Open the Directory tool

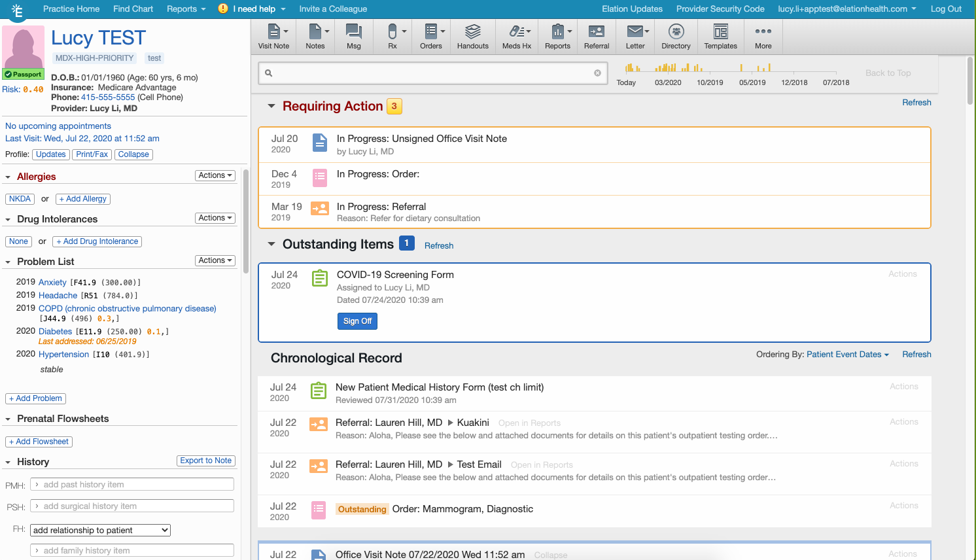(676, 37)
